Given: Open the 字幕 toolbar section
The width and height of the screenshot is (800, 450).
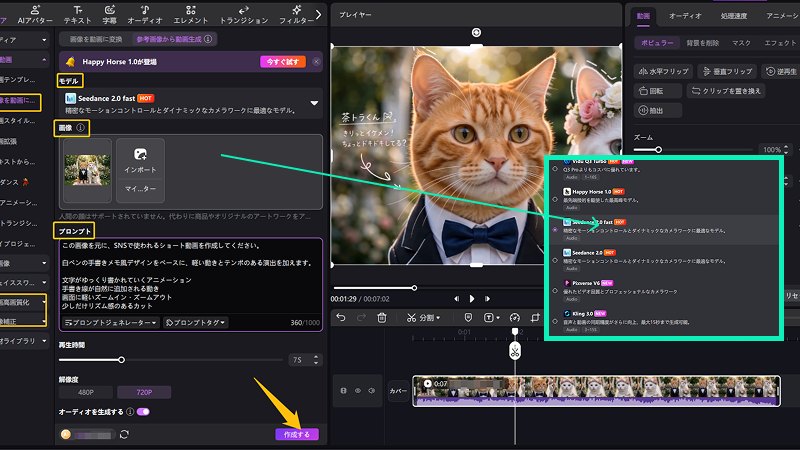Looking at the screenshot, I should tap(110, 15).
